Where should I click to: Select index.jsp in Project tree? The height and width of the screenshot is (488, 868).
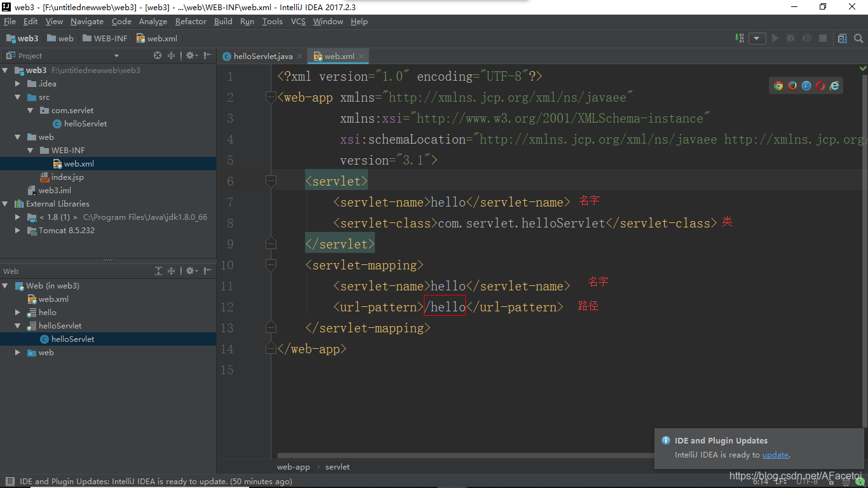(67, 177)
